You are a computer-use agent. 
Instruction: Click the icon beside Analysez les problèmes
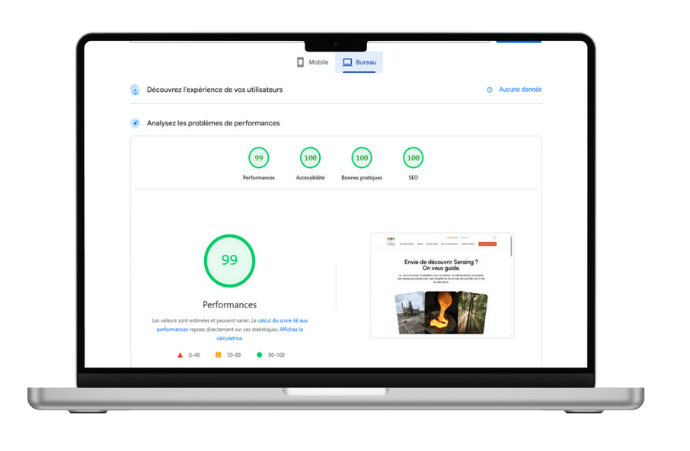coord(135,123)
